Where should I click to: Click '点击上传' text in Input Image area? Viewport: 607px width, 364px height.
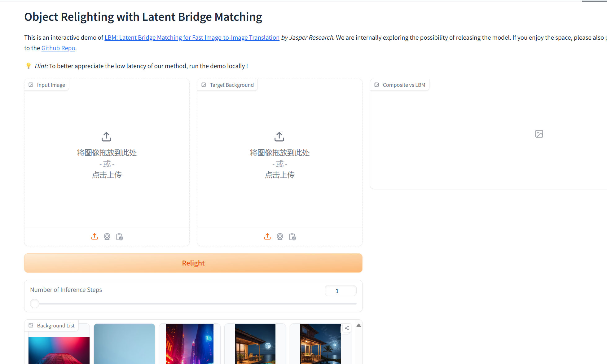(107, 175)
